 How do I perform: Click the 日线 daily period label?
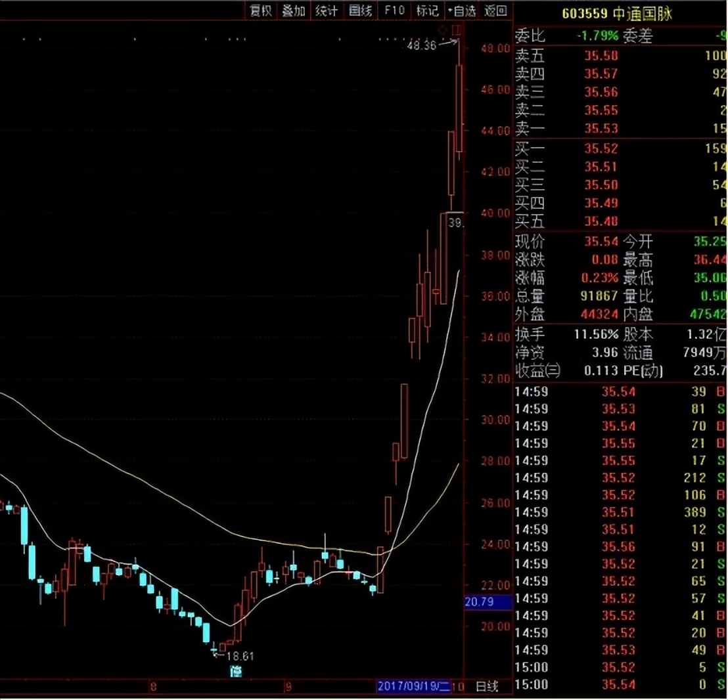(x=487, y=686)
